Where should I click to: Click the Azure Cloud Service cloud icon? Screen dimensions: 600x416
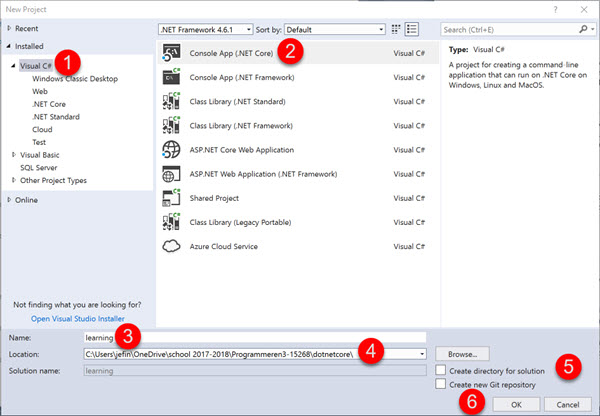[x=171, y=246]
